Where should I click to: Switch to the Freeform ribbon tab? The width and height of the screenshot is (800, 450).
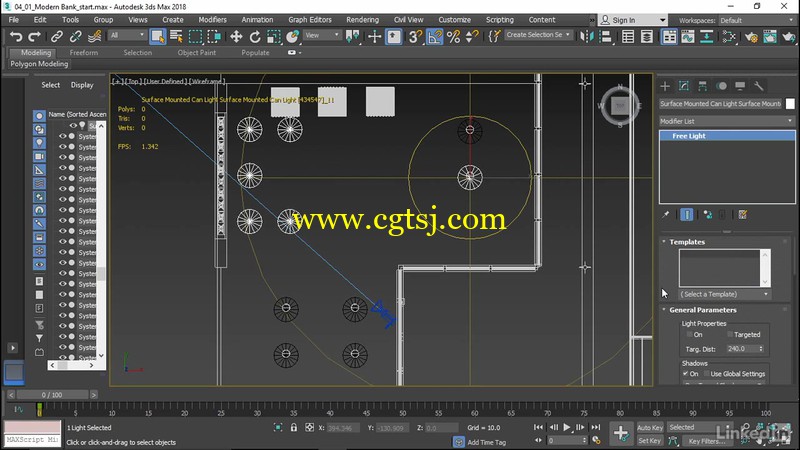tap(84, 53)
